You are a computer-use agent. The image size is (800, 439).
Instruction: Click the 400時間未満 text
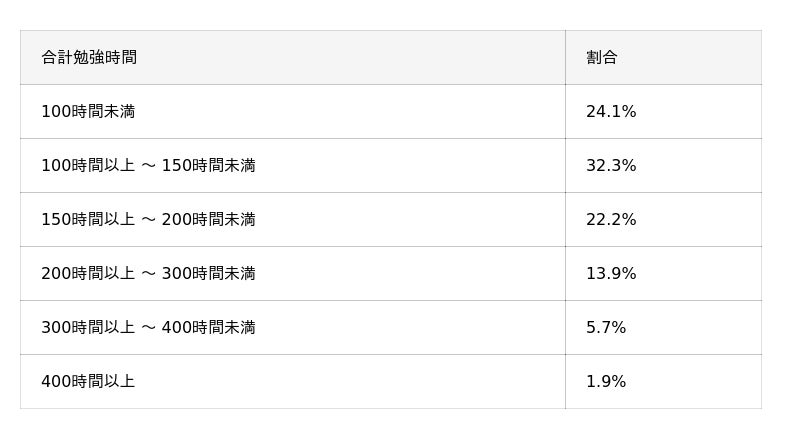click(208, 328)
